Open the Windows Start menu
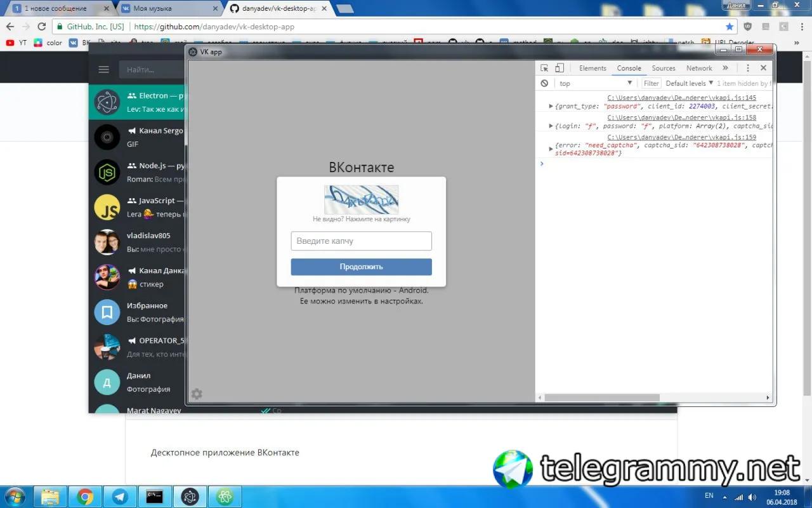 [x=15, y=496]
